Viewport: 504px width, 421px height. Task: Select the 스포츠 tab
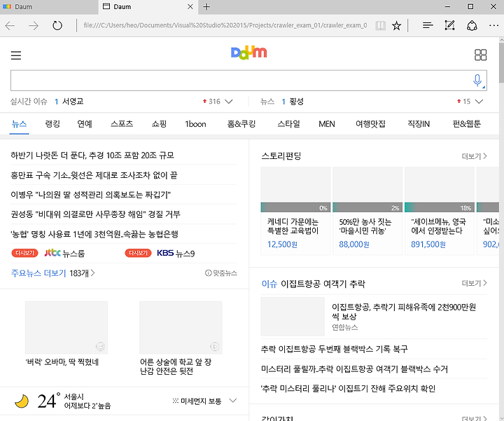pyautogui.click(x=122, y=124)
